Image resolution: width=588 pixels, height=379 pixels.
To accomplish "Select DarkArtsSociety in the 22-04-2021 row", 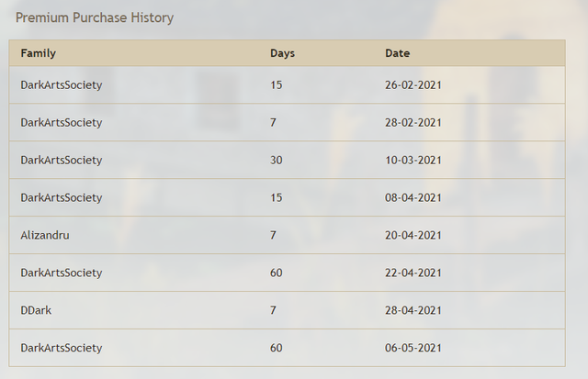I will [62, 273].
